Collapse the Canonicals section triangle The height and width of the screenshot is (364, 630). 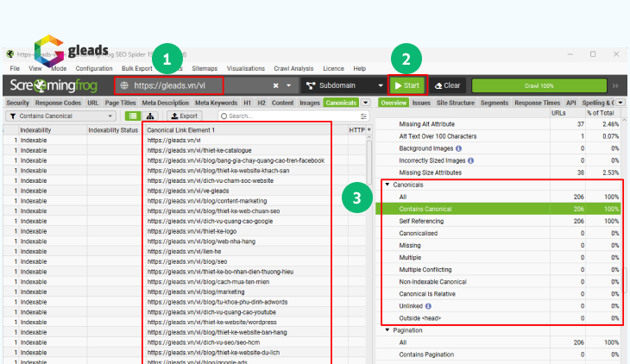(387, 185)
